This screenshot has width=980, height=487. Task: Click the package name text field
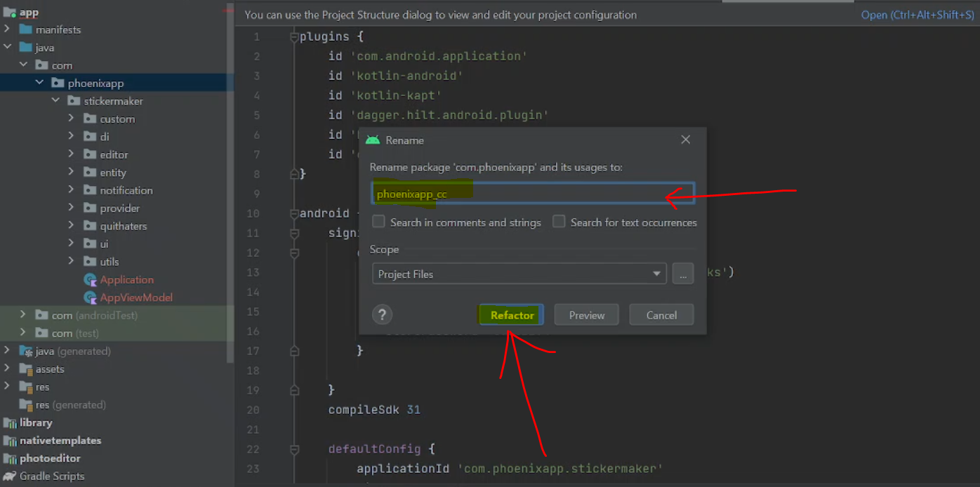pos(532,194)
